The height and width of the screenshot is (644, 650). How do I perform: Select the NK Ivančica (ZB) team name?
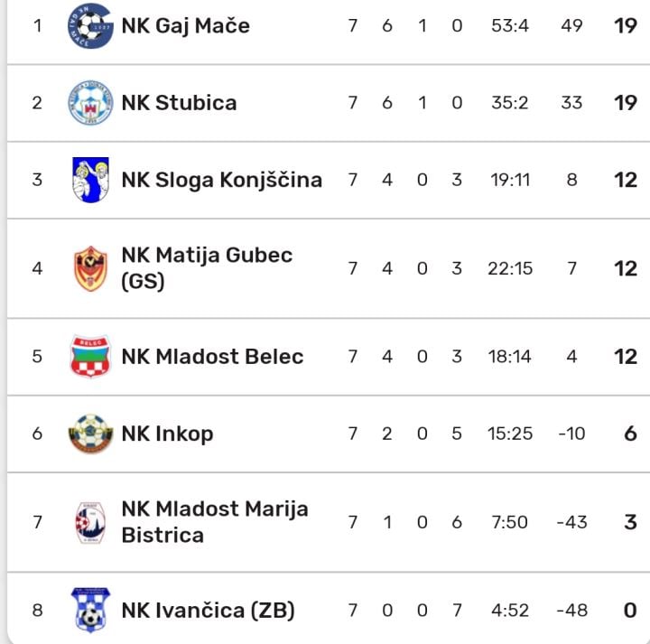[208, 611]
